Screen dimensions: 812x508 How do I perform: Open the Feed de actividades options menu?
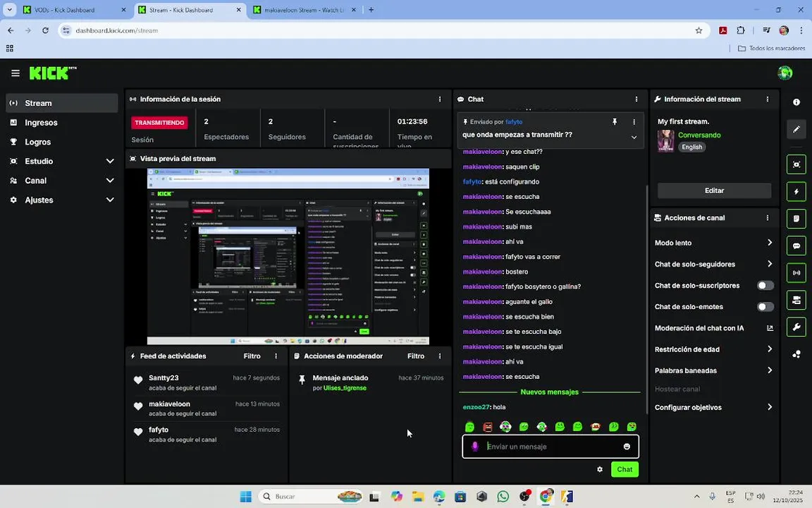[x=276, y=356]
